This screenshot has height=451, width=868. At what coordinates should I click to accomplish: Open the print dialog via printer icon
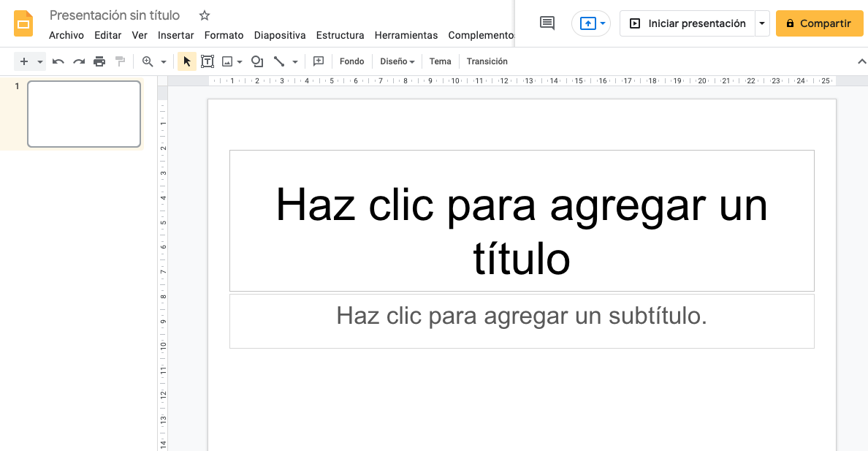coord(99,61)
